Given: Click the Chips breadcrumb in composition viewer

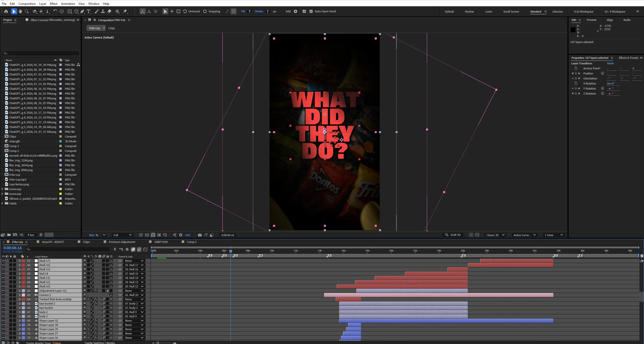Looking at the screenshot, I should (111, 28).
